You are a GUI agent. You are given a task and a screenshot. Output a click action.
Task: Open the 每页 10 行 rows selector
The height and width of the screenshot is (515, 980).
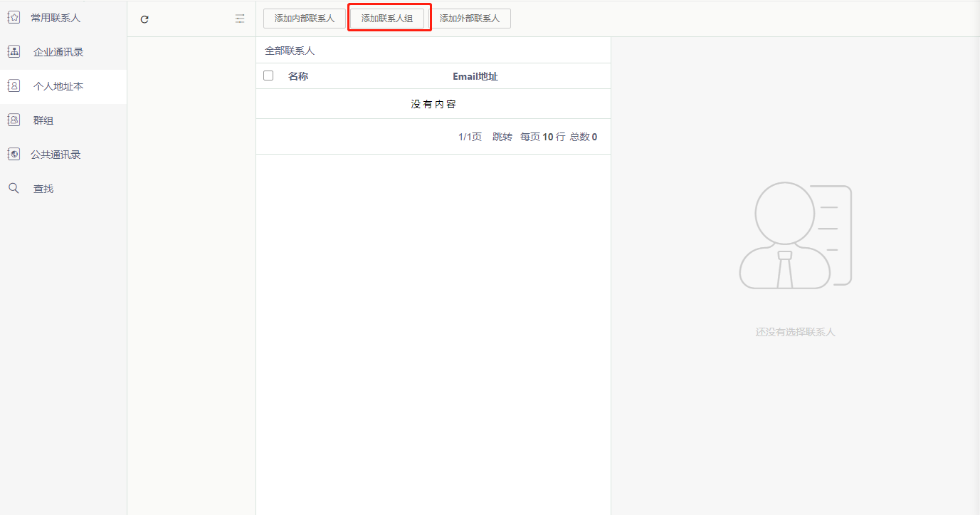pos(542,137)
